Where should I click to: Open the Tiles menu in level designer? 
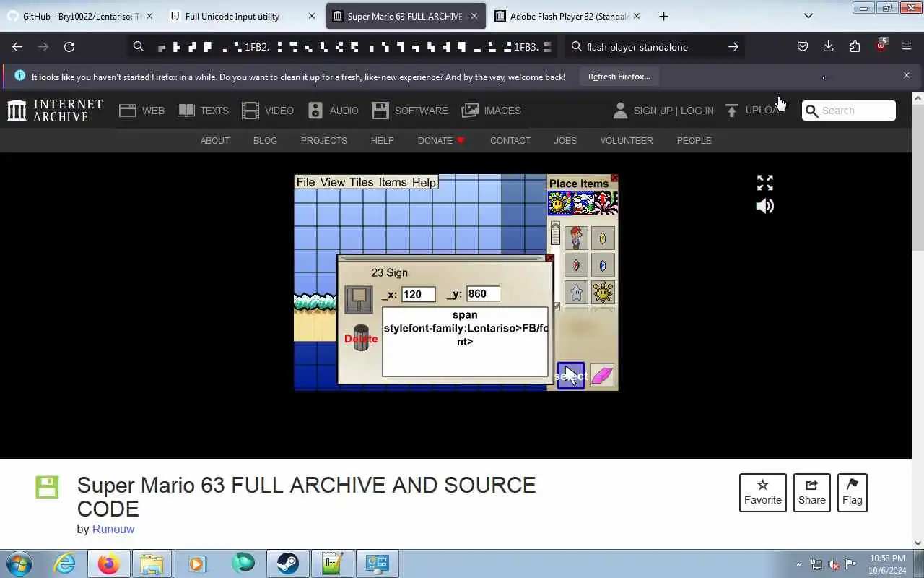click(361, 182)
